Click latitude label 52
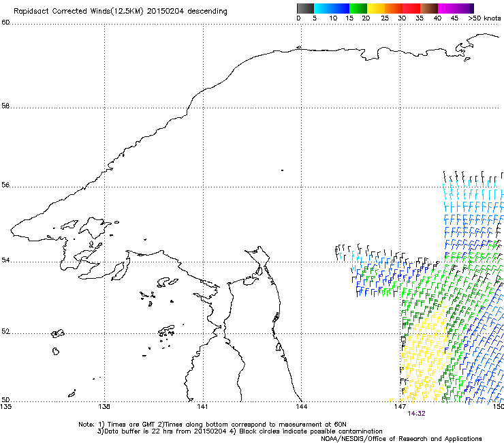 coord(5,331)
